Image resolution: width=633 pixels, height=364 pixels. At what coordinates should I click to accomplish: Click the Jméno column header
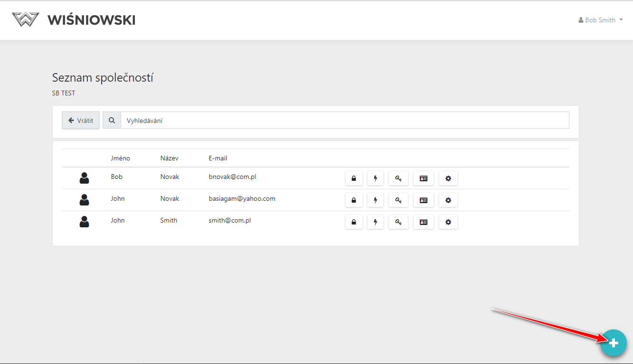[121, 158]
